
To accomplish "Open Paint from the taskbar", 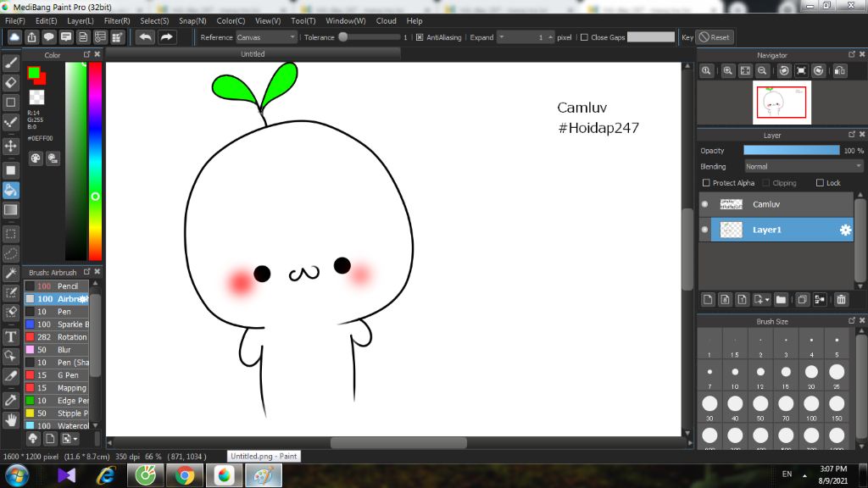I will coord(264,476).
